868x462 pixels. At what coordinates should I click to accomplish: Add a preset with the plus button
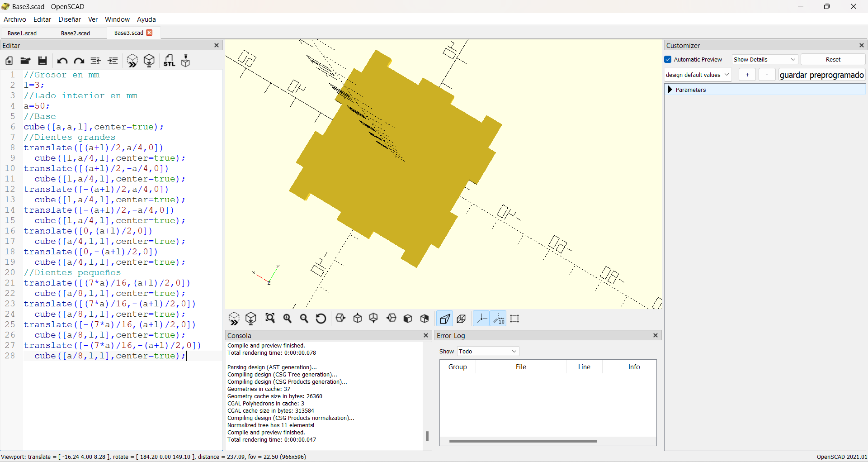(x=747, y=75)
